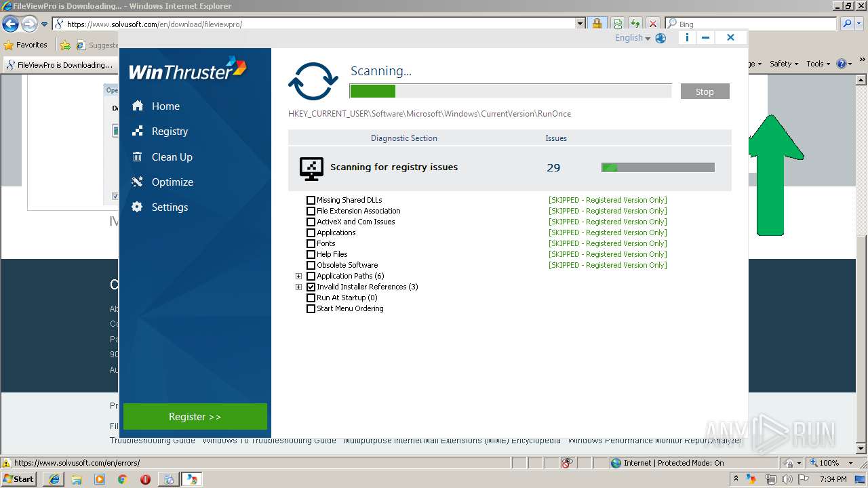
Task: Open the address bar history dropdown
Action: (580, 24)
